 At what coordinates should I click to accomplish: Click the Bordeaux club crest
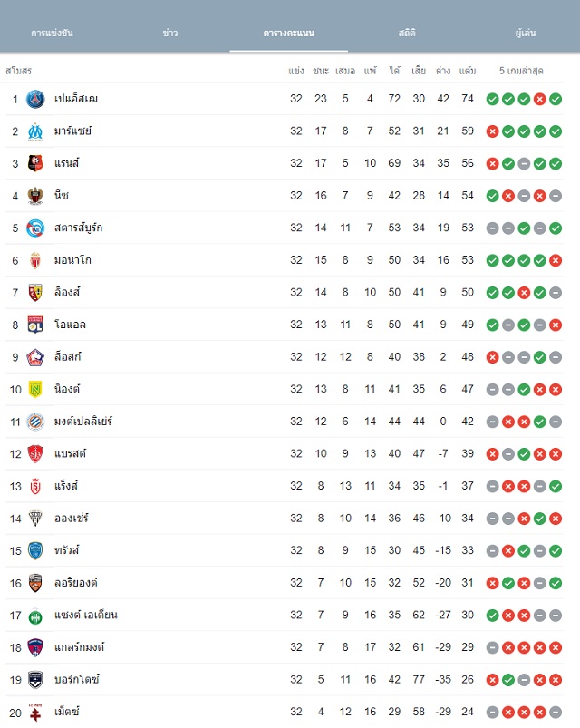pyautogui.click(x=35, y=680)
